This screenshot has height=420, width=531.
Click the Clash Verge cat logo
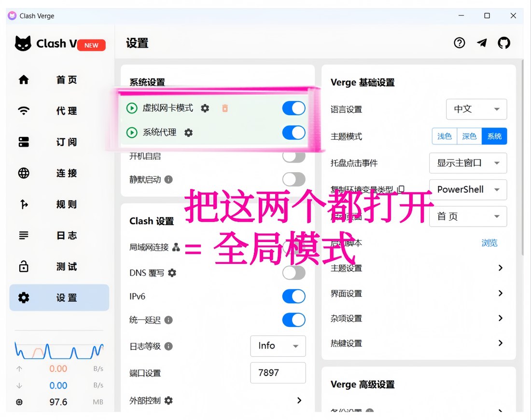point(23,43)
